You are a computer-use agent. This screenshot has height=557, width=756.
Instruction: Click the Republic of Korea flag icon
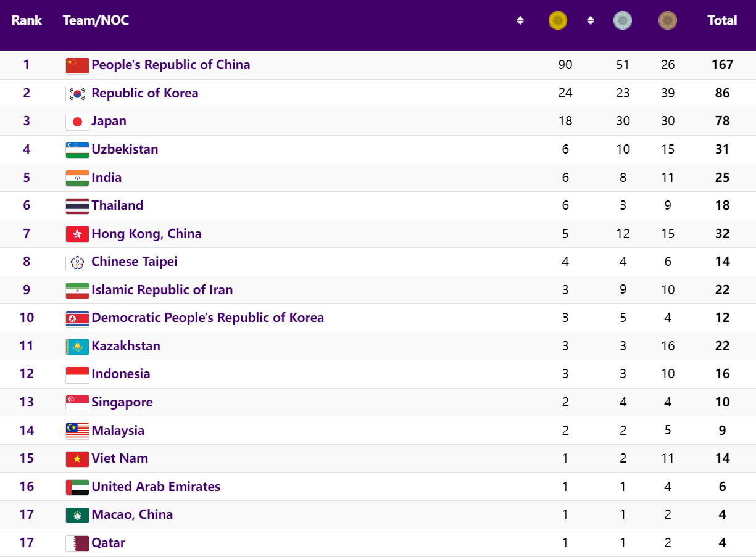77,94
